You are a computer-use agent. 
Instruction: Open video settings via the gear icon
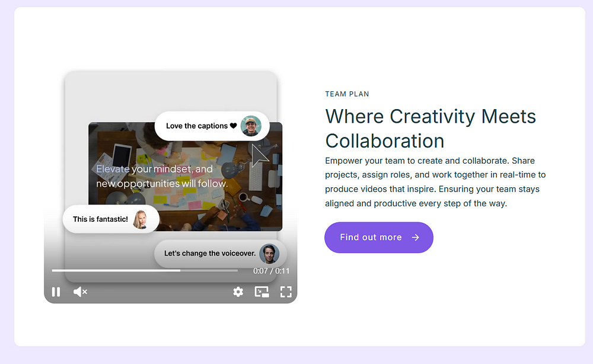pos(238,292)
